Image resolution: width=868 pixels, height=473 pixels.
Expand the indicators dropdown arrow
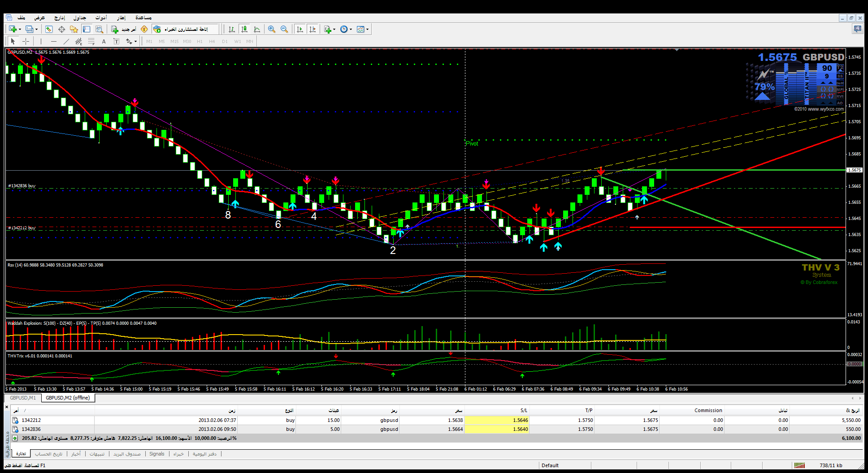(334, 29)
